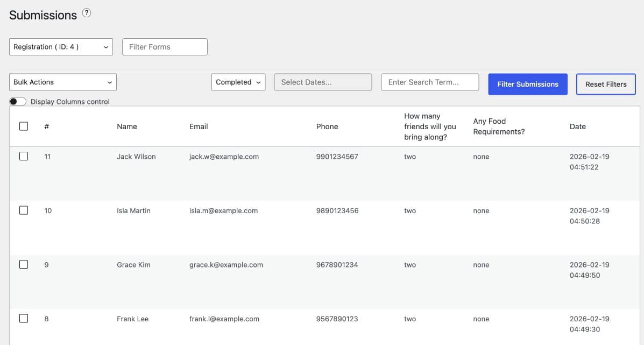
Task: Click the Date column header
Action: (577, 126)
